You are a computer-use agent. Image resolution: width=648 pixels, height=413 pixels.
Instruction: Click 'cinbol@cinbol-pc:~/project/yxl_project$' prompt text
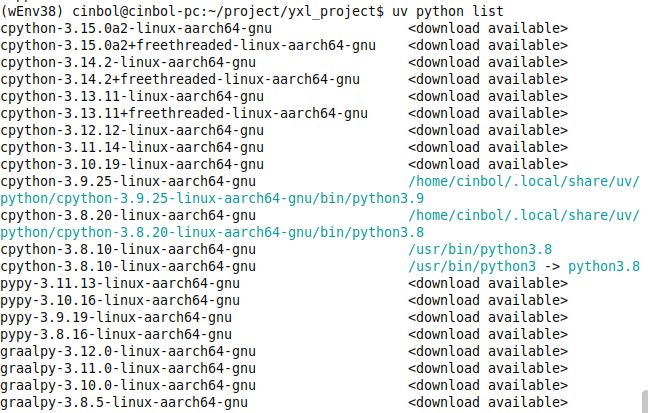pos(228,11)
